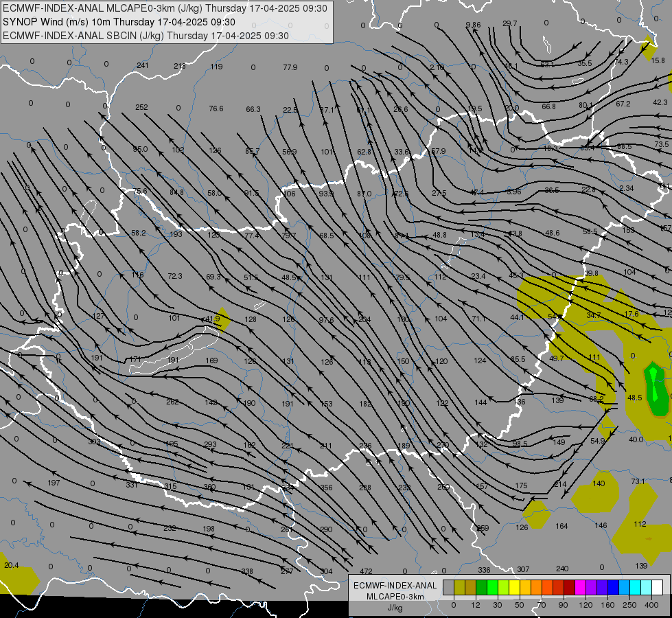672x618 pixels.
Task: Click the 240 value on map
Action: click(562, 569)
